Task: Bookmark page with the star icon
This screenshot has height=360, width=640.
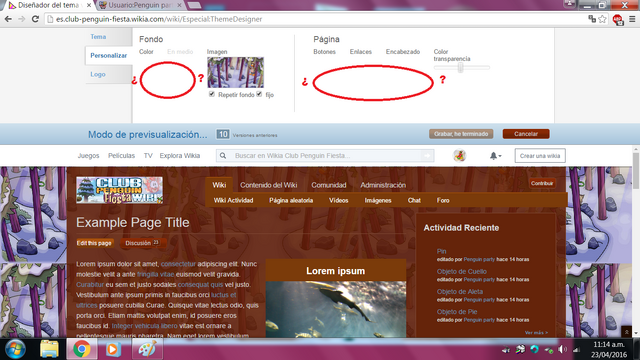Action: coord(602,19)
